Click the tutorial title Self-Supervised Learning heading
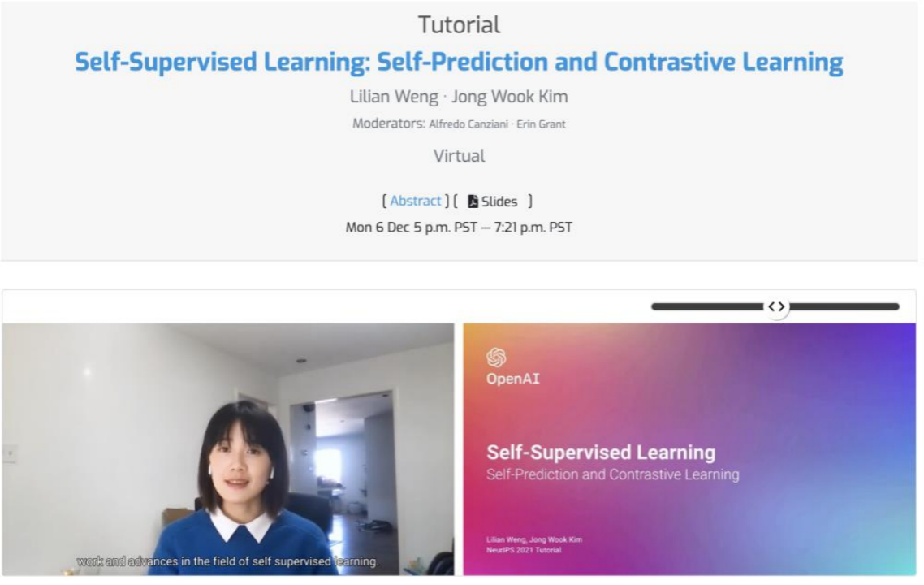 click(x=459, y=62)
